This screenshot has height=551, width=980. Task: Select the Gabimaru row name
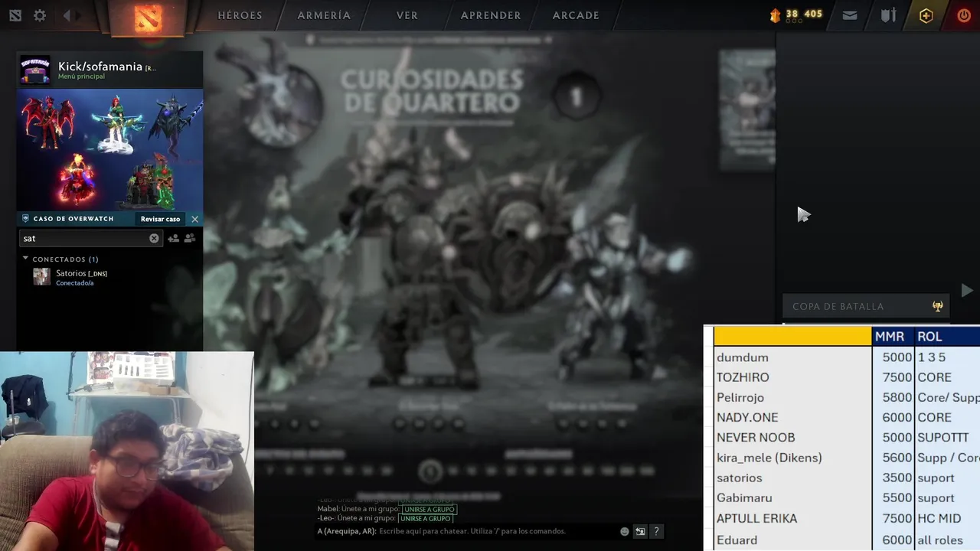(744, 497)
